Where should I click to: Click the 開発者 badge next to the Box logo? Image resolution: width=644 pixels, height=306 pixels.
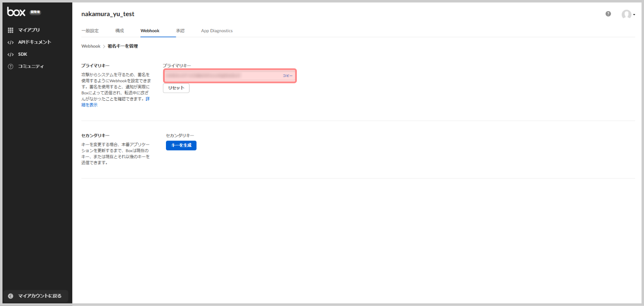pyautogui.click(x=35, y=12)
